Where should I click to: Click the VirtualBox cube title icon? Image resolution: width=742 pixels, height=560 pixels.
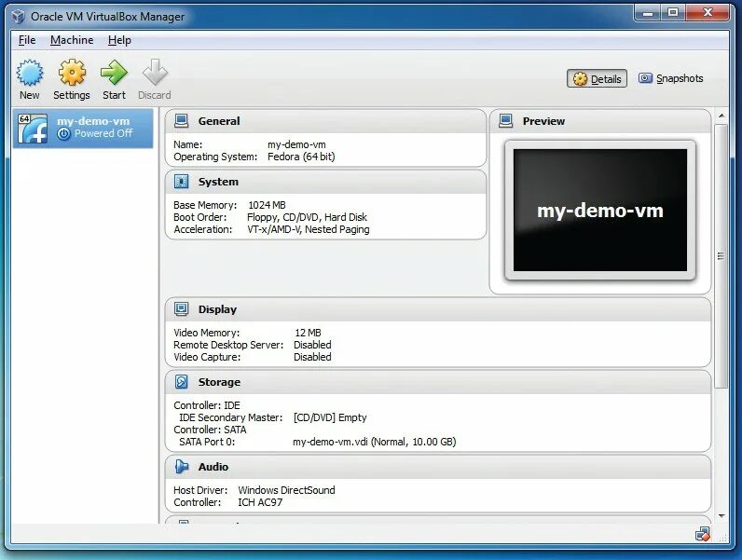point(19,17)
